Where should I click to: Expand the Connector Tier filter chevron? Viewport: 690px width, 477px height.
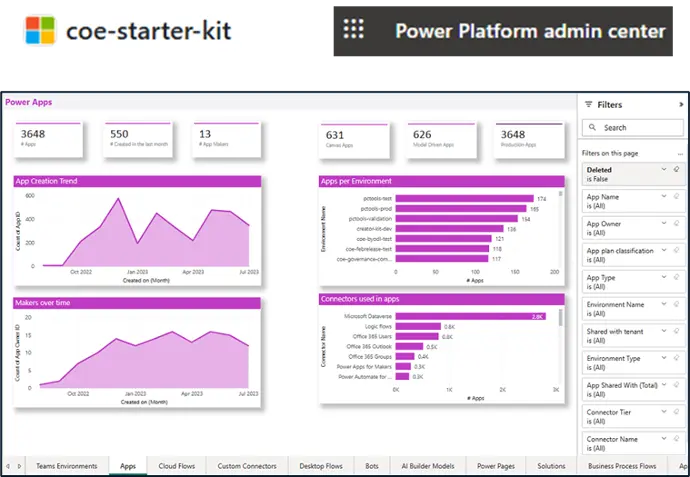664,411
